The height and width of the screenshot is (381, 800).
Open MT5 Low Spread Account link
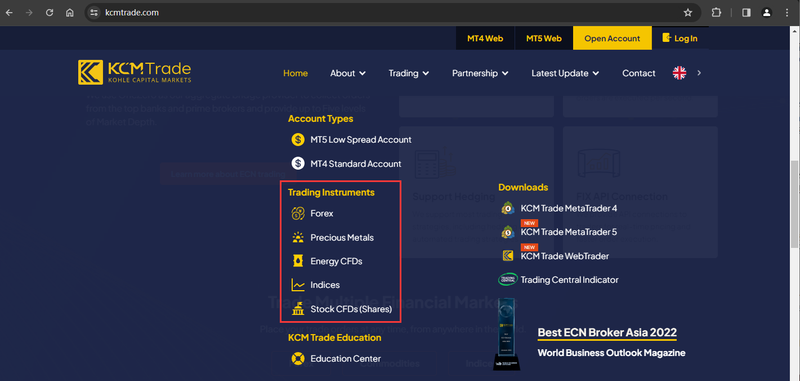click(361, 139)
